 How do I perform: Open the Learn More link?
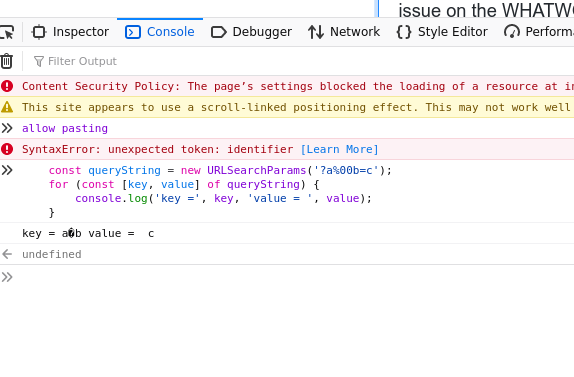point(339,149)
